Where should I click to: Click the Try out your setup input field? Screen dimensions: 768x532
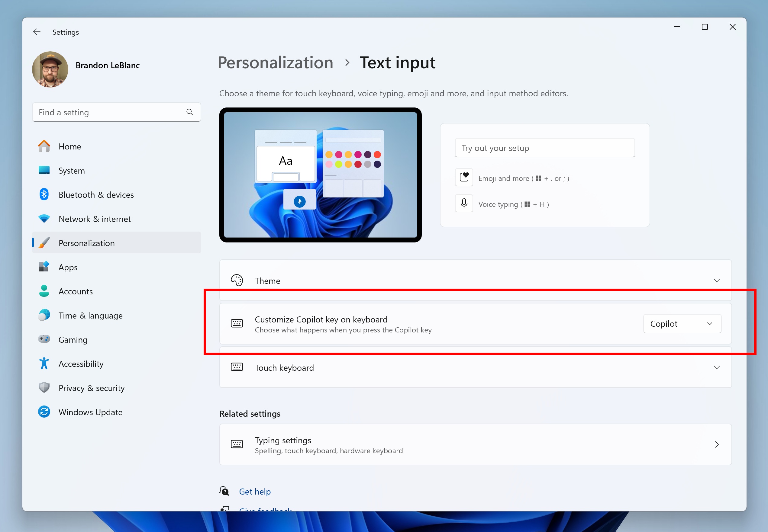[x=544, y=148]
